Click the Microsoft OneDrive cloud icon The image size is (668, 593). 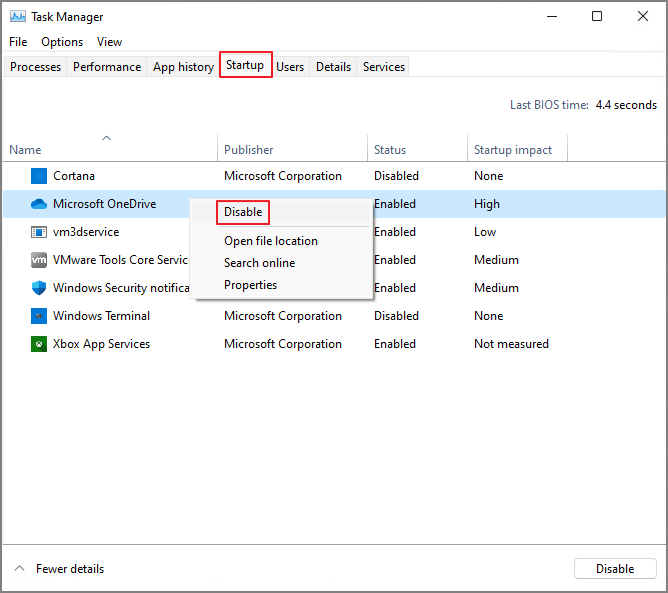[x=39, y=204]
